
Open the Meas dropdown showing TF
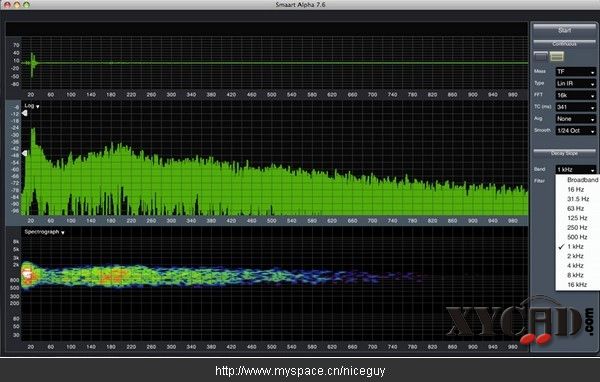tap(576, 72)
